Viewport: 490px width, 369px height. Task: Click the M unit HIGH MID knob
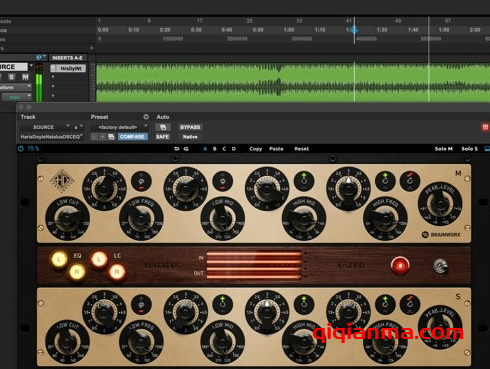(x=304, y=218)
